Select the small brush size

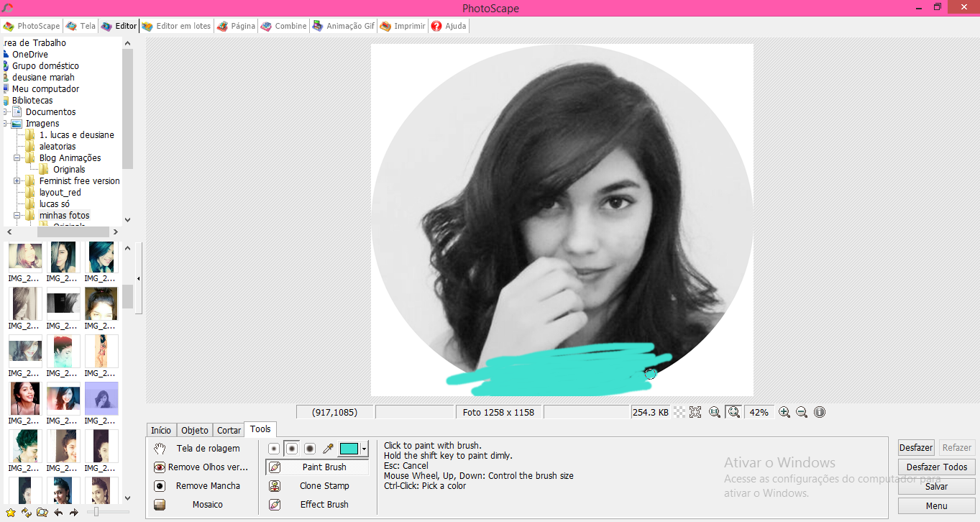coord(274,449)
